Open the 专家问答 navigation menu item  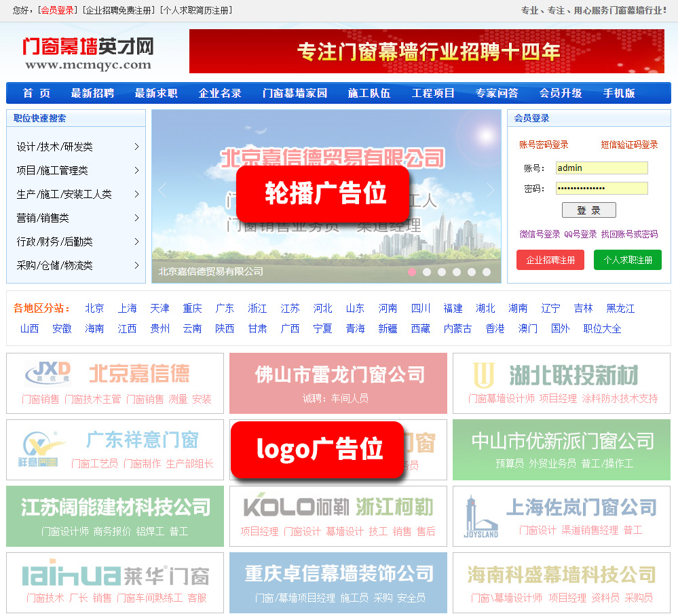[496, 93]
